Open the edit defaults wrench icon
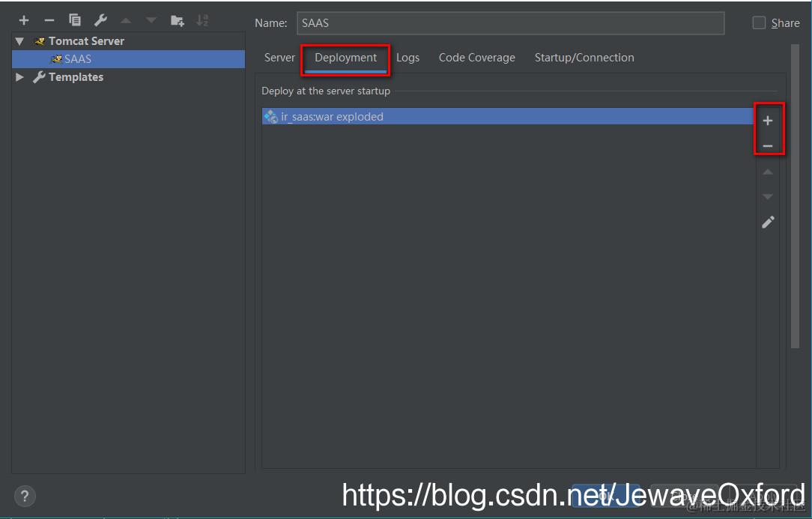This screenshot has height=519, width=812. (x=100, y=20)
